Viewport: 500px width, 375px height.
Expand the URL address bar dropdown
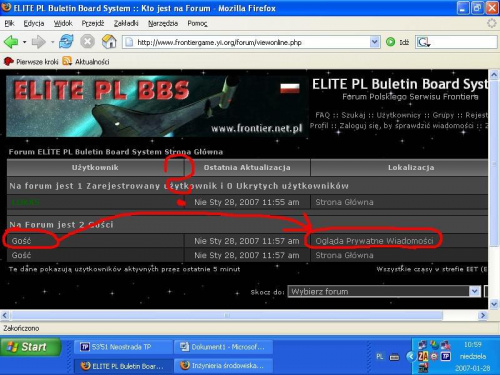375,42
